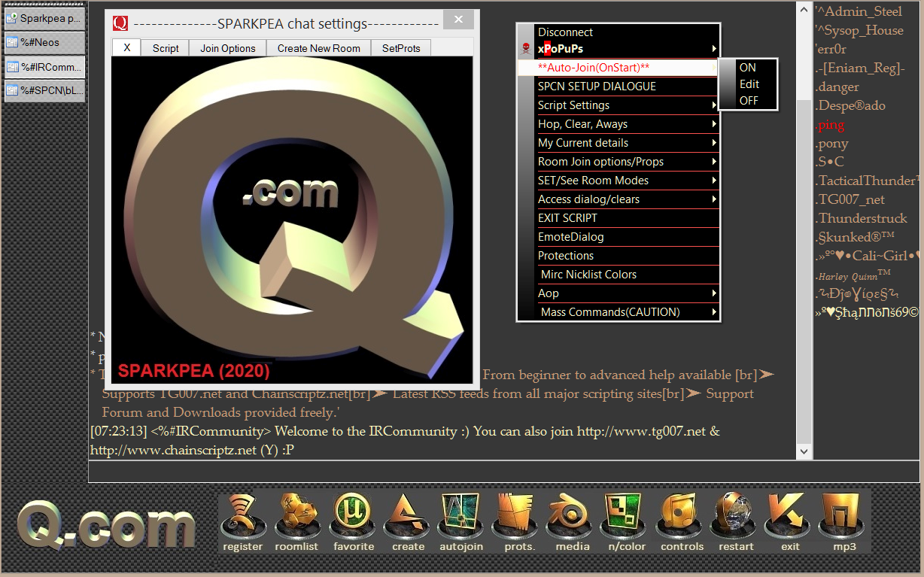Viewport: 924px width, 577px height.
Task: Select .danger in the nicklist
Action: pyautogui.click(x=837, y=87)
